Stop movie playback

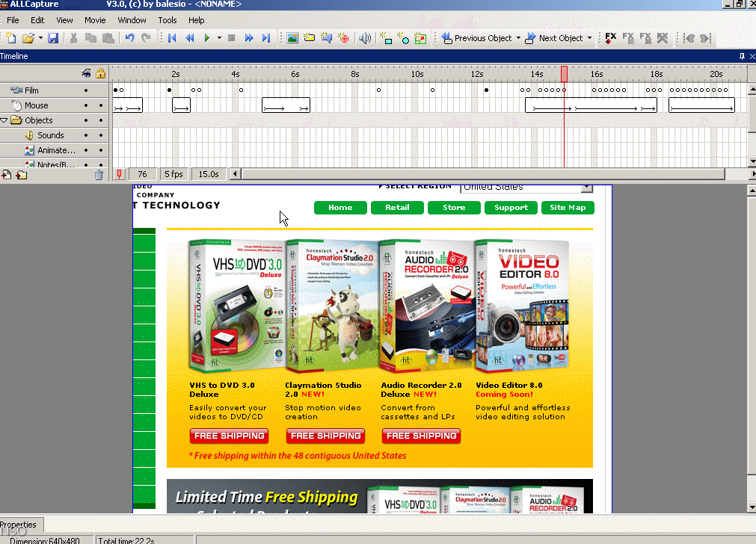click(x=231, y=38)
